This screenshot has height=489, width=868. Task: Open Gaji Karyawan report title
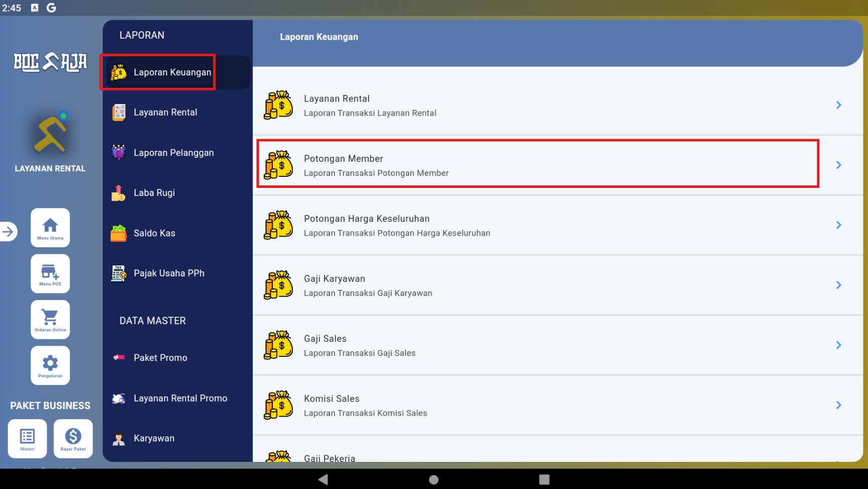pyautogui.click(x=335, y=279)
